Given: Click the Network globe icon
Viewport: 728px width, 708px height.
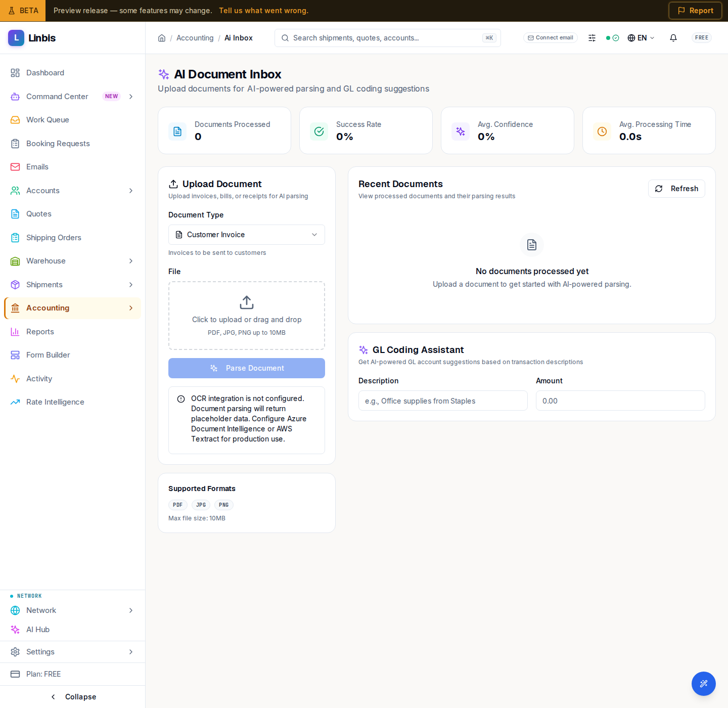Looking at the screenshot, I should pos(15,610).
